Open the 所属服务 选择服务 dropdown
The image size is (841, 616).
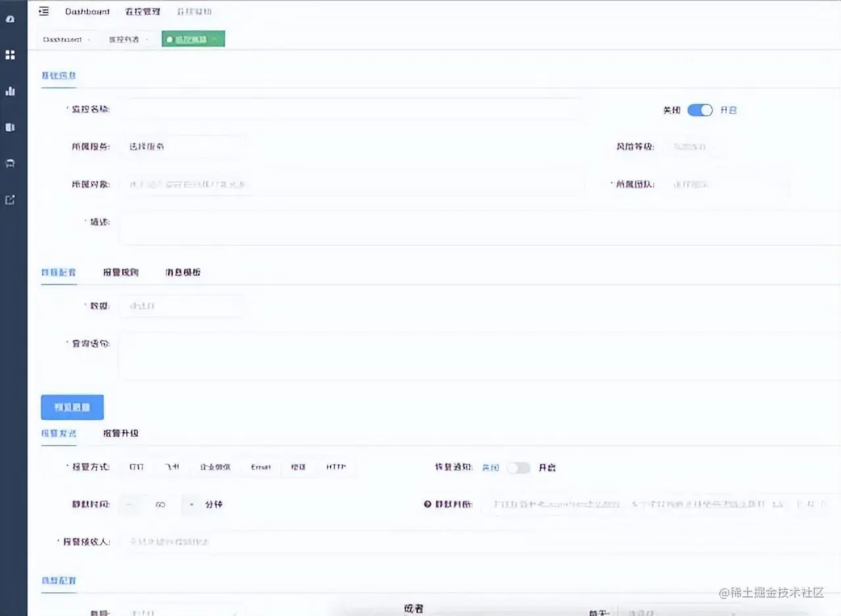pyautogui.click(x=182, y=146)
